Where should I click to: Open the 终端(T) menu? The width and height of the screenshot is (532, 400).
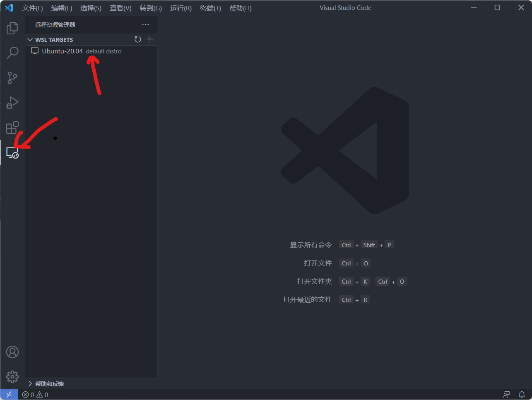point(210,8)
